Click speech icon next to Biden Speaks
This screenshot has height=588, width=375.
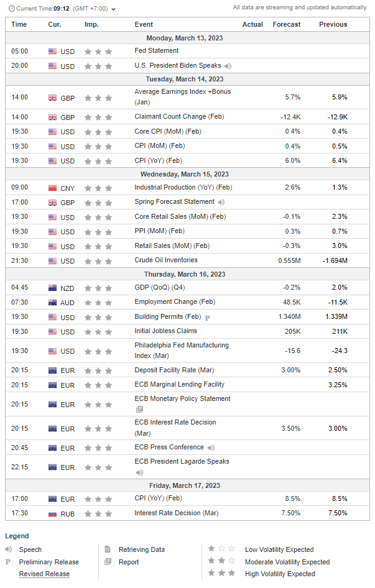pyautogui.click(x=228, y=66)
